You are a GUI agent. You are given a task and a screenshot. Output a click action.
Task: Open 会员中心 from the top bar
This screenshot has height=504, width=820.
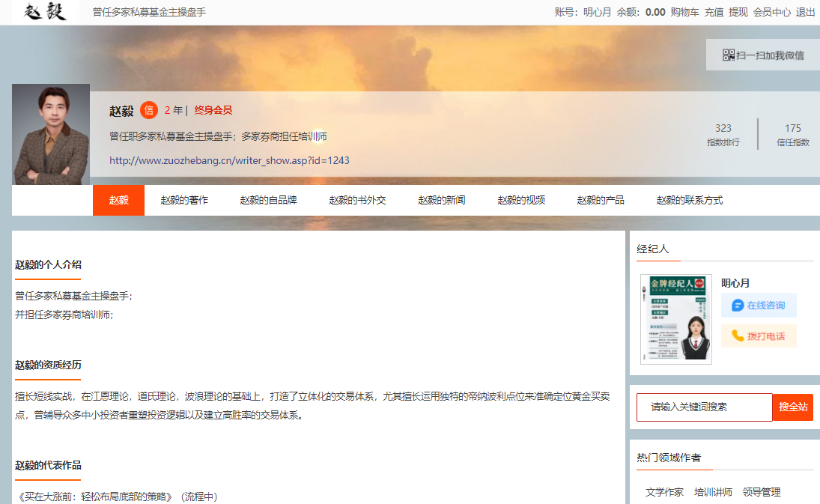click(771, 12)
